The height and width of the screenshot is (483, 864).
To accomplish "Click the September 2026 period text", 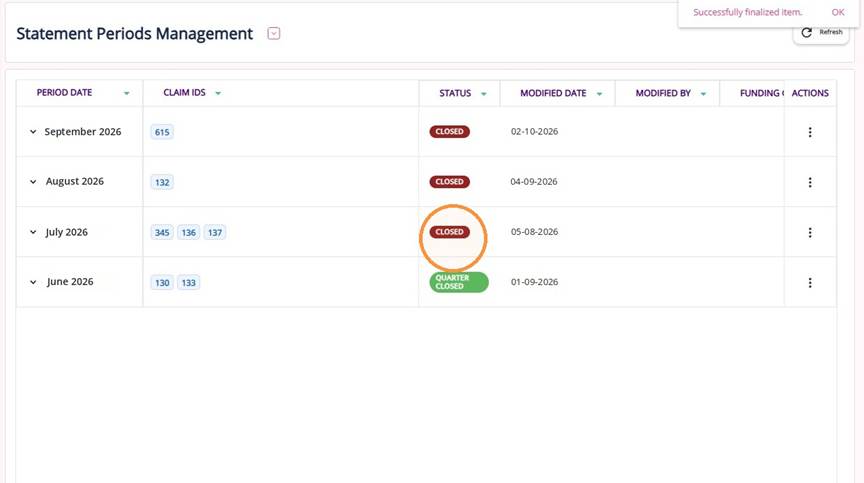I will click(83, 132).
